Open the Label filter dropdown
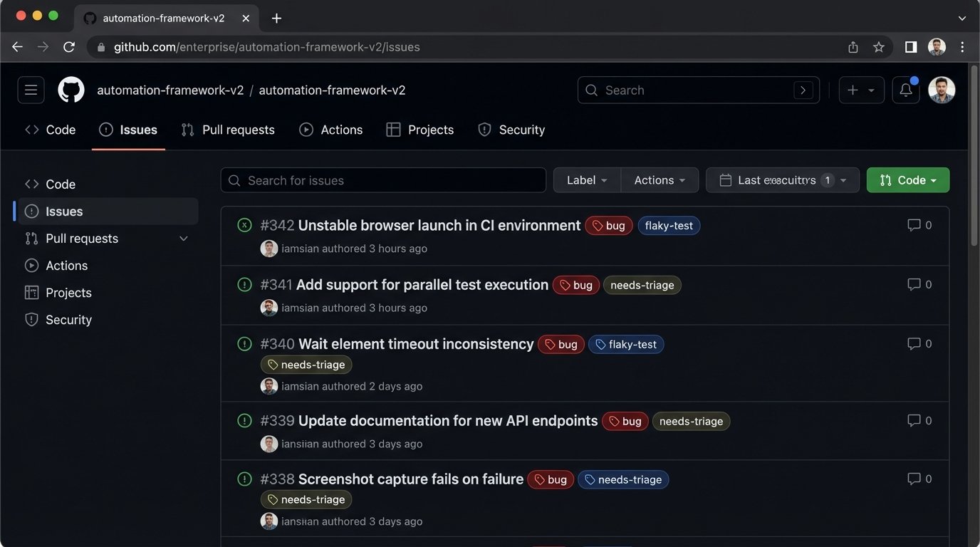The height and width of the screenshot is (547, 980). [586, 179]
